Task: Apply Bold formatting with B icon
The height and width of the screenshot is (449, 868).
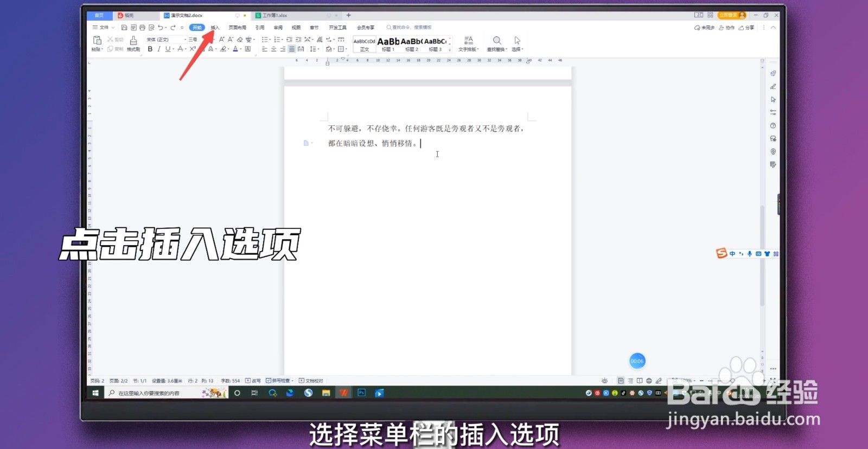Action: [x=150, y=49]
